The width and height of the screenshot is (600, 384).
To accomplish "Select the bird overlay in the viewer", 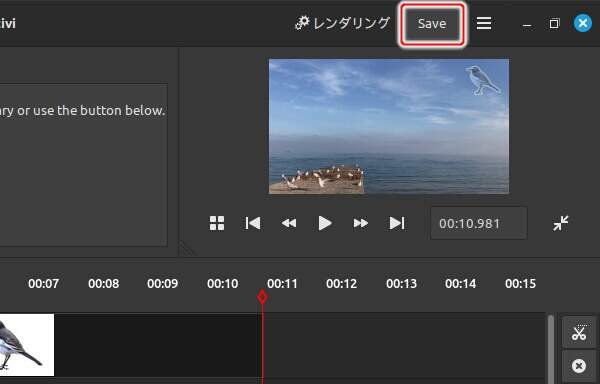I will [483, 80].
